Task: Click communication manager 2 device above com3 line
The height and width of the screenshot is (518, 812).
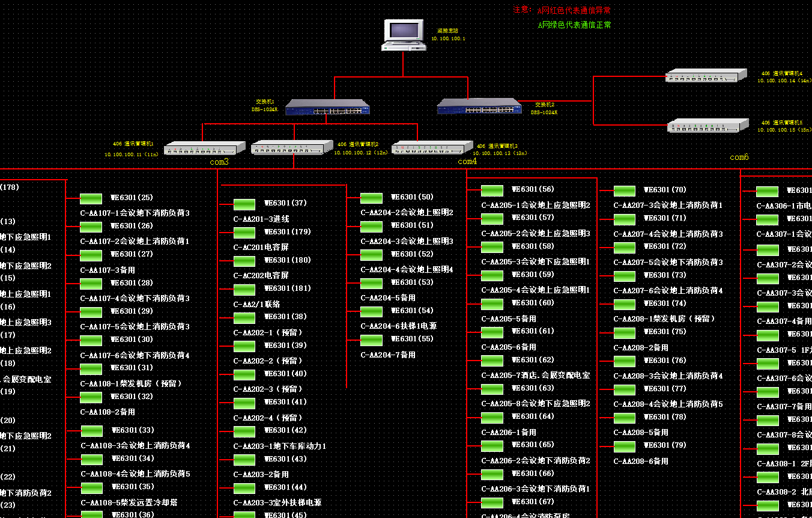Action: (x=291, y=147)
